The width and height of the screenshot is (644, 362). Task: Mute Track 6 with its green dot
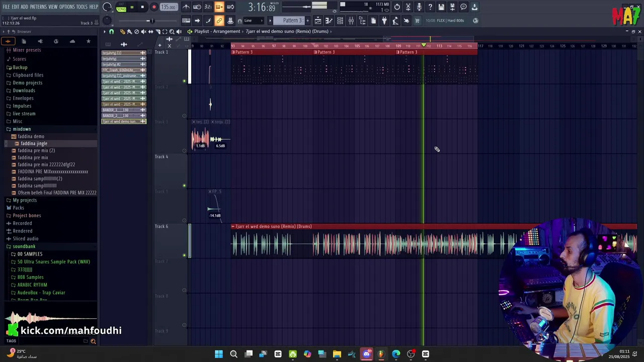coord(184,255)
